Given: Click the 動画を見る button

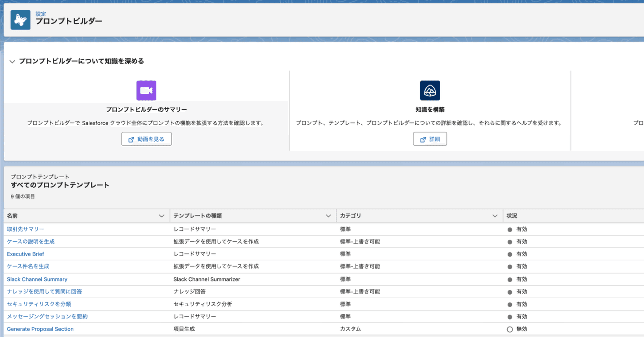Looking at the screenshot, I should point(146,139).
